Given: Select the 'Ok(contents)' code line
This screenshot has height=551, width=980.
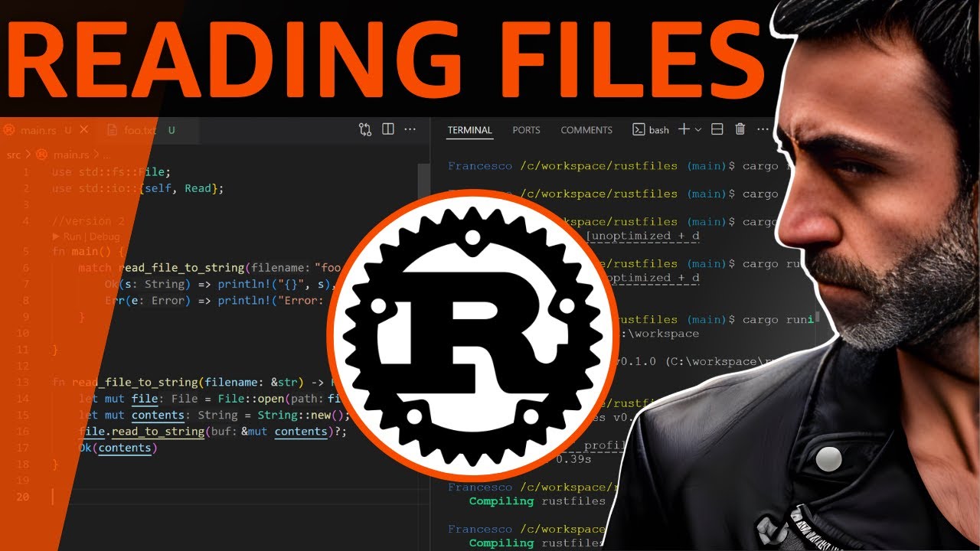Looking at the screenshot, I should [x=118, y=448].
